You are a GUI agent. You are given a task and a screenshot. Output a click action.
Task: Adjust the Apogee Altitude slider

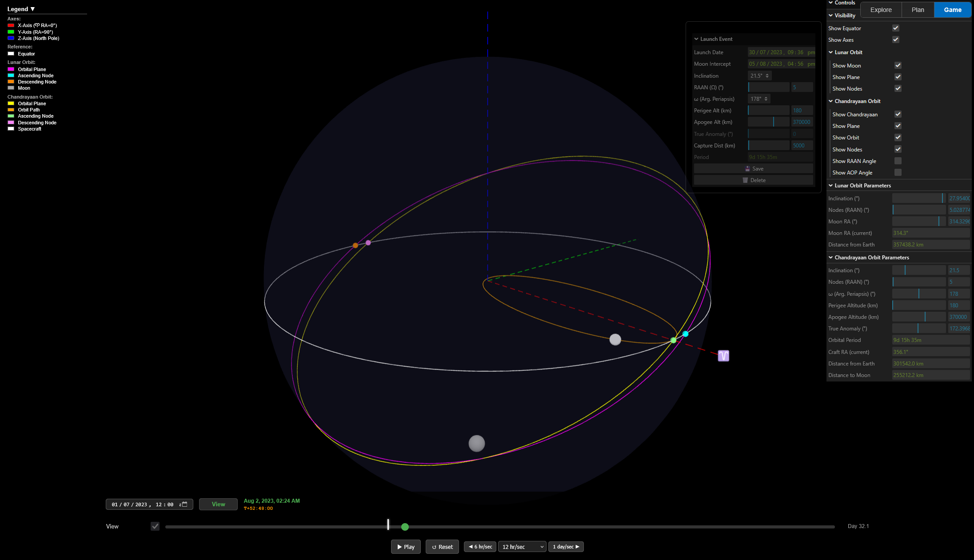click(x=918, y=316)
